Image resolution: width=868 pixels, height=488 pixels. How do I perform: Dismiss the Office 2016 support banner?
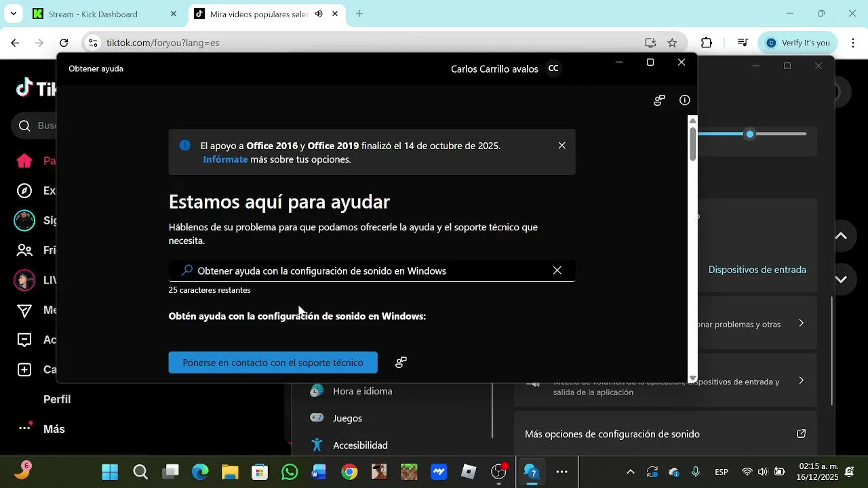561,146
